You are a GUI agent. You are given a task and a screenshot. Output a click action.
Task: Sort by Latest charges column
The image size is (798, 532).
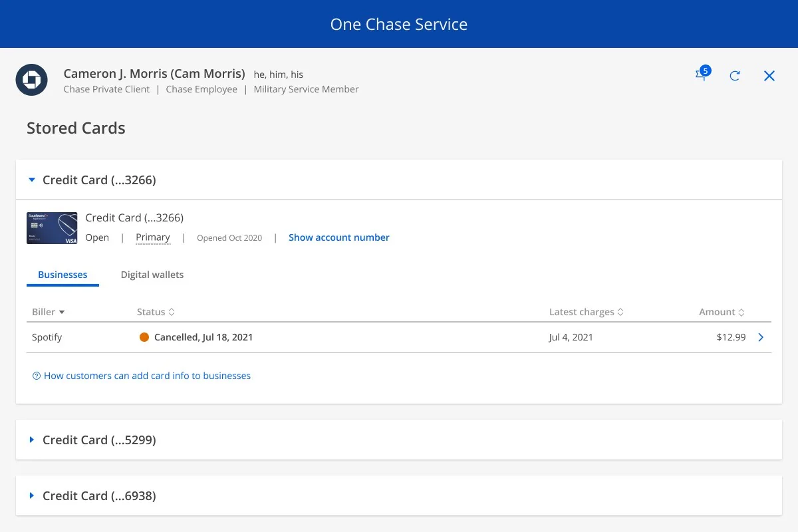[587, 312]
